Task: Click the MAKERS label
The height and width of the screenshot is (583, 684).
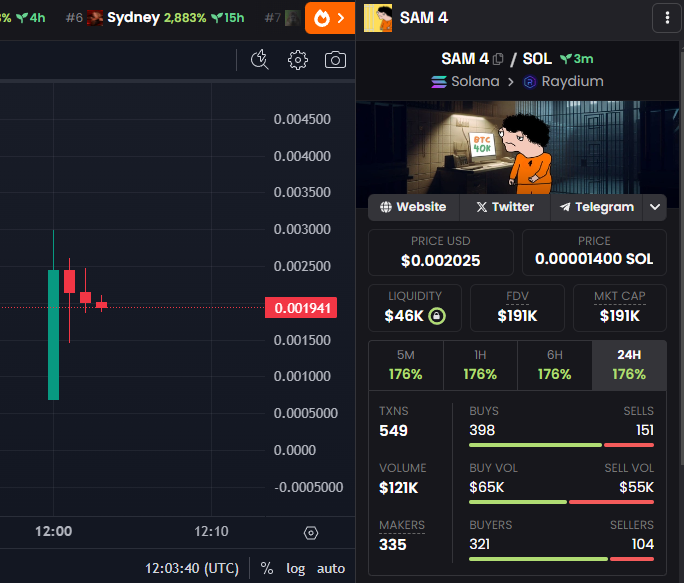Action: (402, 525)
